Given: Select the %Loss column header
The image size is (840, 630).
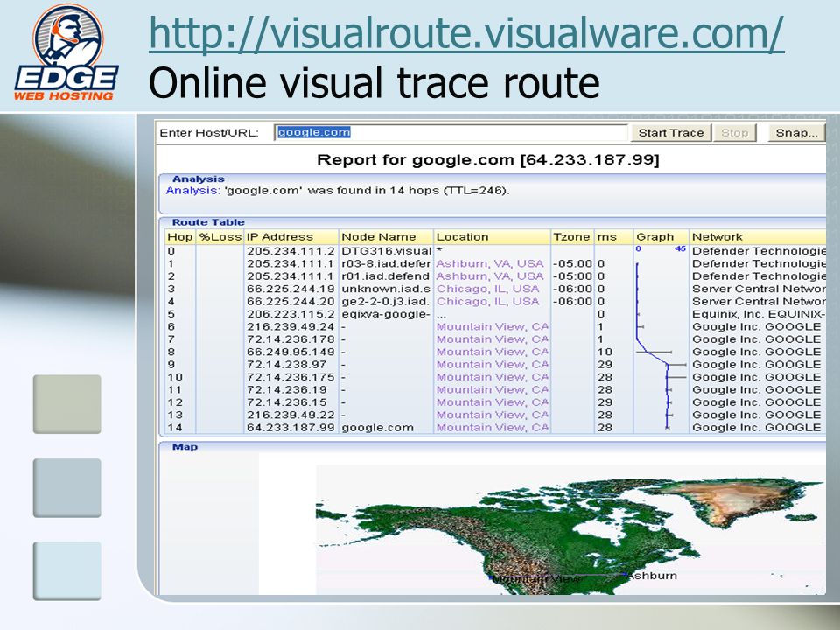Looking at the screenshot, I should [x=220, y=237].
